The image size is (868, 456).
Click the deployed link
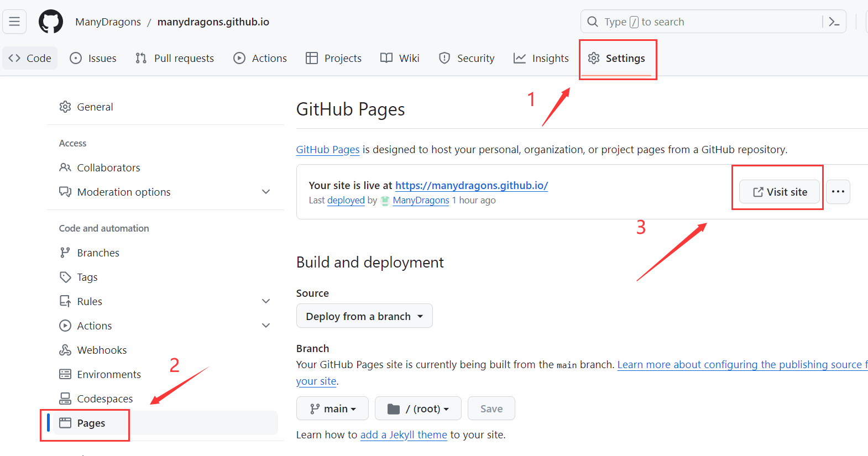(346, 200)
